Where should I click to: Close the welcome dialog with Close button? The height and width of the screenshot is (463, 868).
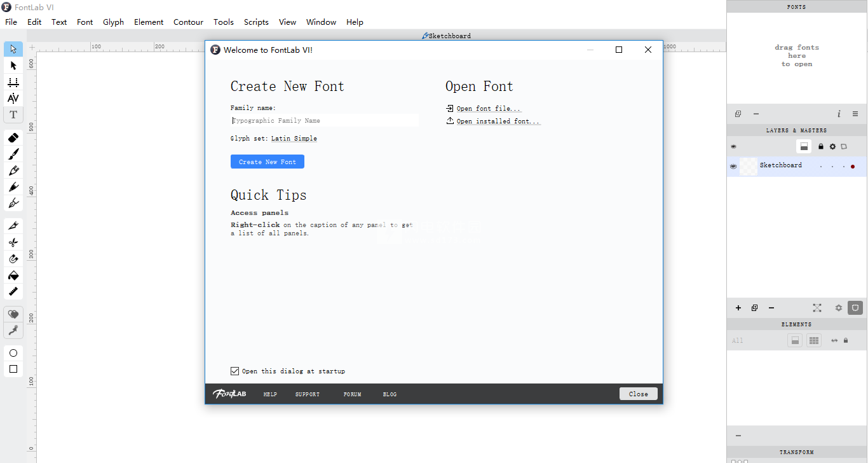639,394
